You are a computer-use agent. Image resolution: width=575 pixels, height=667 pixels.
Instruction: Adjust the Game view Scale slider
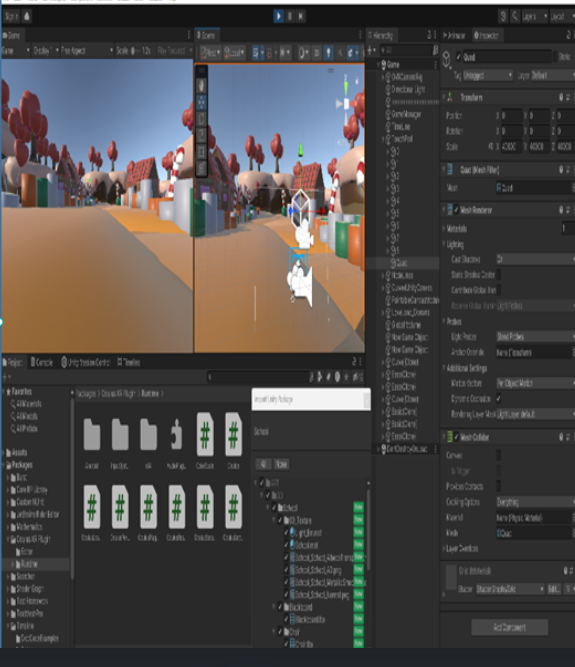135,51
